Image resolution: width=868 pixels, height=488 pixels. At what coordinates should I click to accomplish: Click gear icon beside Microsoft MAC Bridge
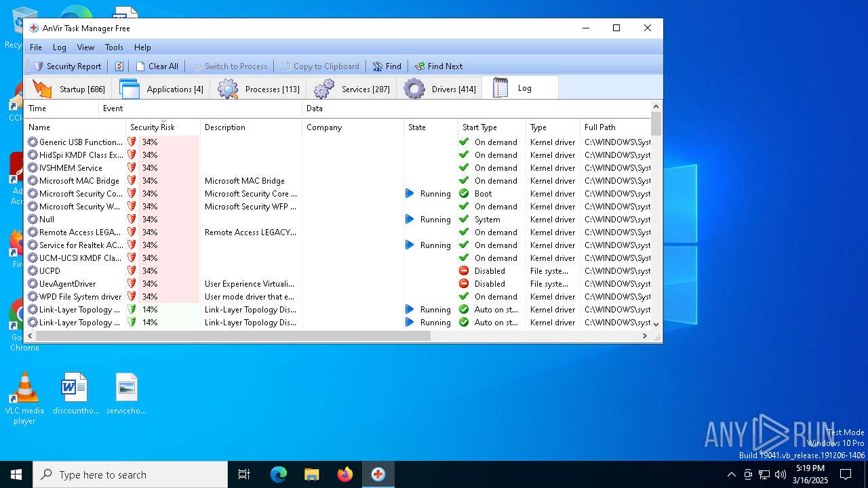tap(33, 181)
